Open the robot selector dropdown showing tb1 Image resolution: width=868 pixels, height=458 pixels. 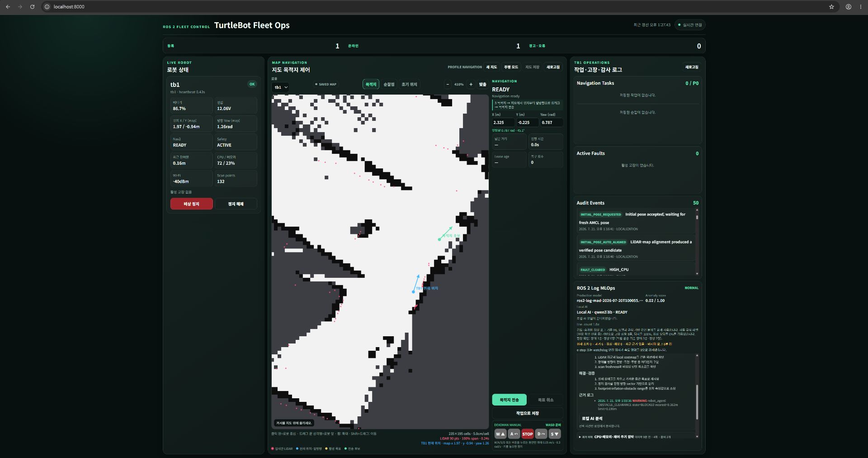[281, 87]
